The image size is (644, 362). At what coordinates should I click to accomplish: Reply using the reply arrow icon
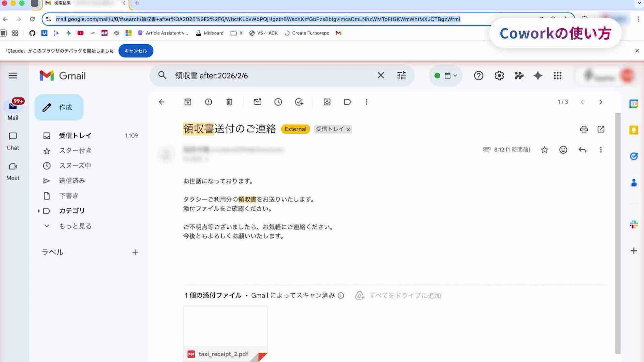[582, 150]
